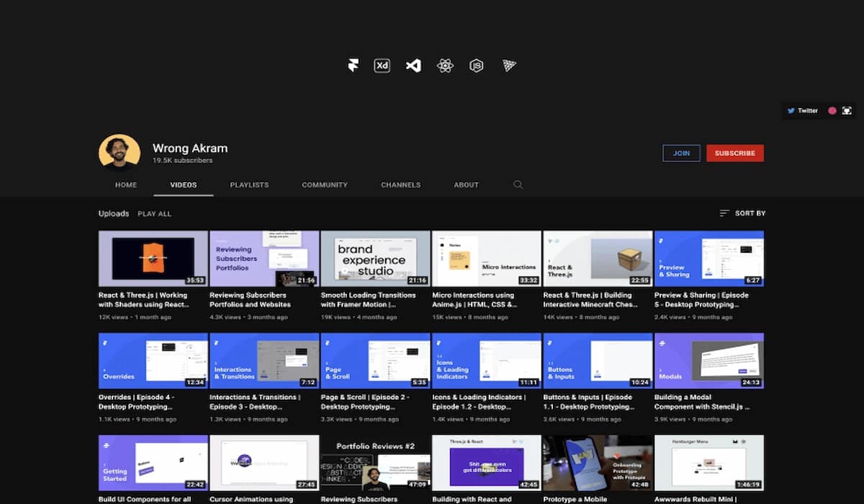Open the Twitter link on banner

point(803,111)
